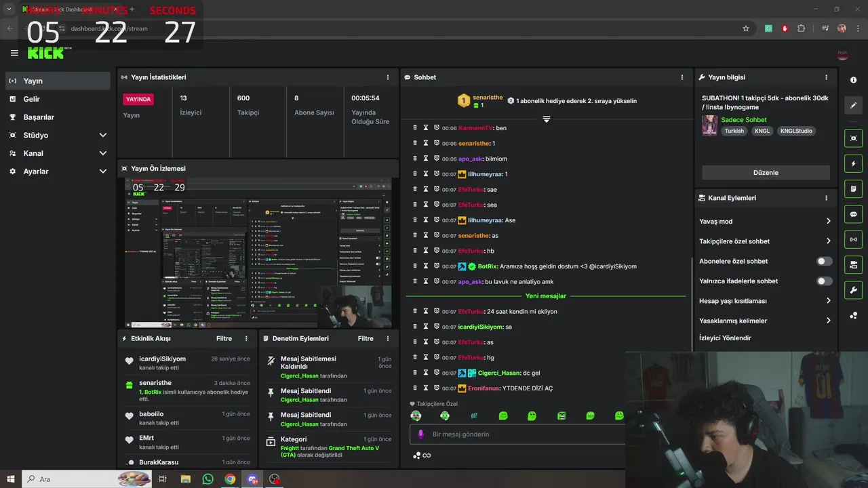
Task: Open the Filtre button in Denetim Eylemleri
Action: [x=366, y=338]
